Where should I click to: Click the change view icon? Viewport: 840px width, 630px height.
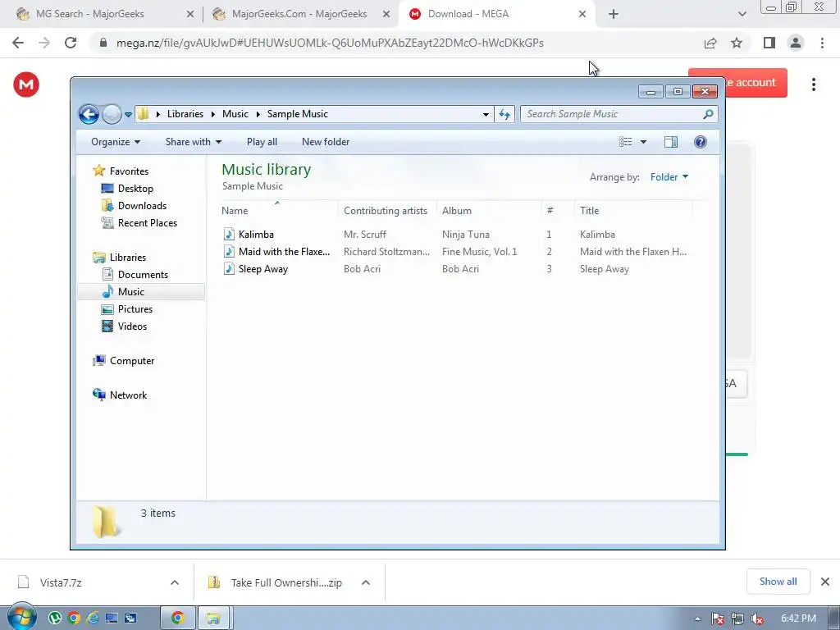(625, 142)
